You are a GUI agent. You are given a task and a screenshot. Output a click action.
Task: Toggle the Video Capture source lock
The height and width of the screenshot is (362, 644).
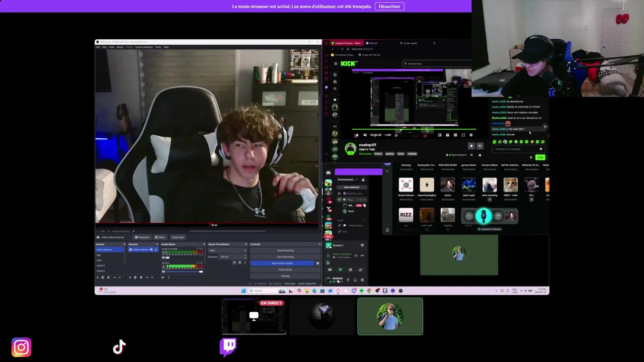pos(155,249)
